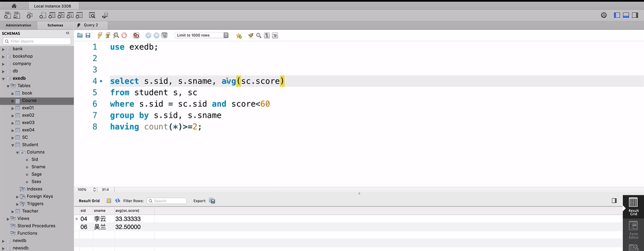Create a new table icon
The height and width of the screenshot is (251, 644).
point(52,15)
